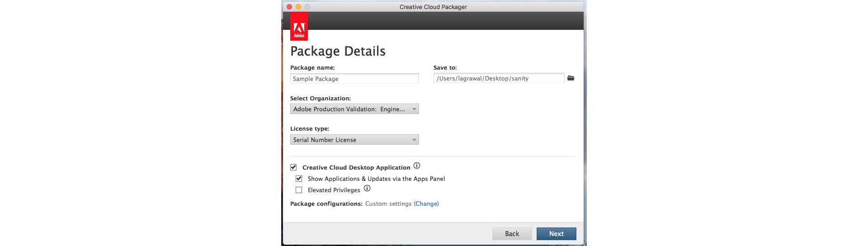Image resolution: width=868 pixels, height=246 pixels.
Task: Click into the Package name field
Action: coord(354,79)
